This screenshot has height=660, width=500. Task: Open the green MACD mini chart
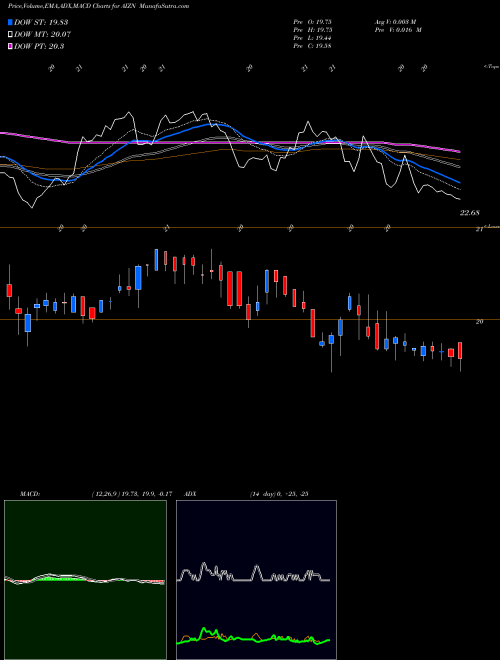pyautogui.click(x=85, y=580)
